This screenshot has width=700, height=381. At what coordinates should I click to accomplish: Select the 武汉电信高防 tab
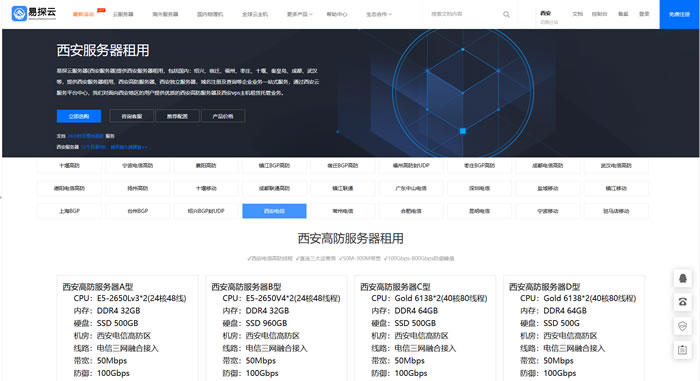tap(616, 166)
